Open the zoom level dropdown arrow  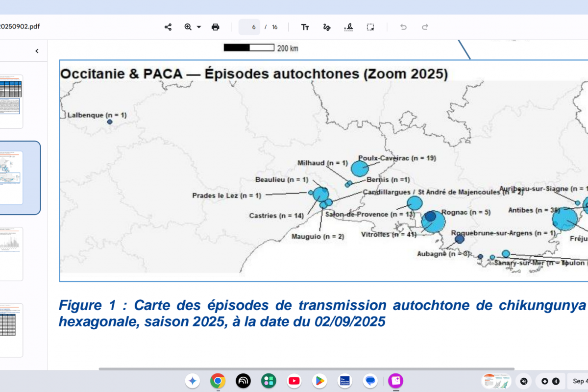pyautogui.click(x=199, y=27)
